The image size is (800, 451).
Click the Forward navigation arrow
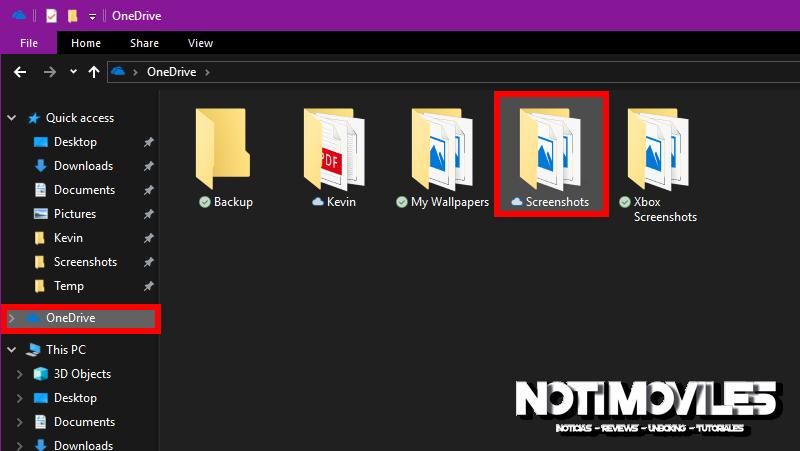[x=49, y=72]
